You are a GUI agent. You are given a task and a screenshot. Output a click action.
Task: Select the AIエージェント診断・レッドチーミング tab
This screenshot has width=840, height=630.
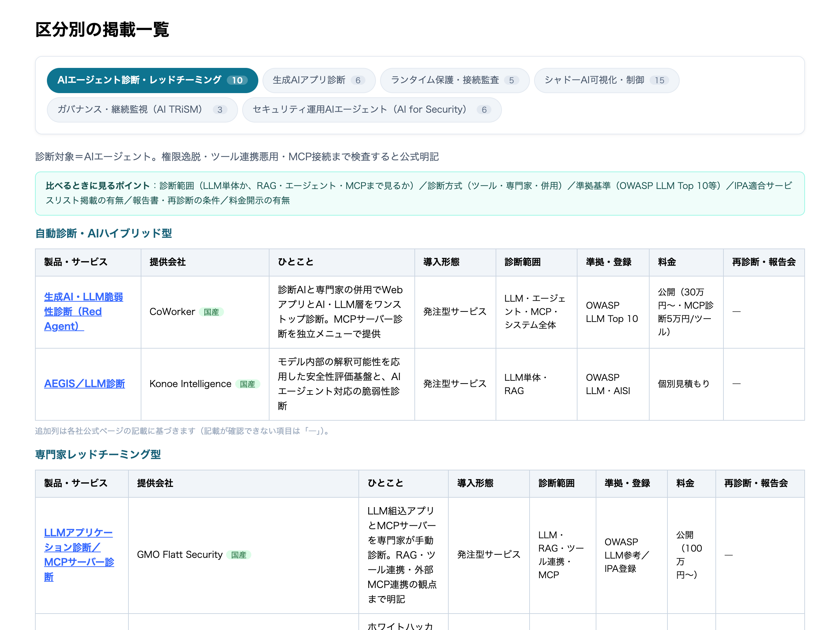click(152, 80)
